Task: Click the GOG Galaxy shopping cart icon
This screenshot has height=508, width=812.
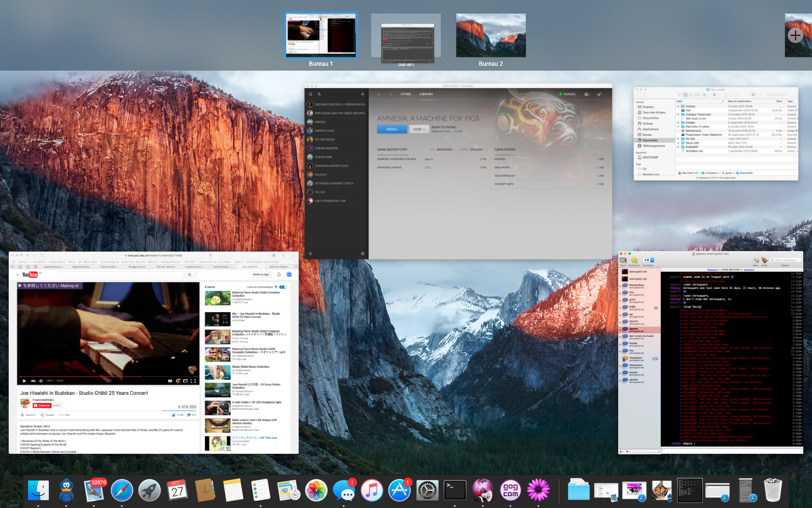Action: (600, 94)
